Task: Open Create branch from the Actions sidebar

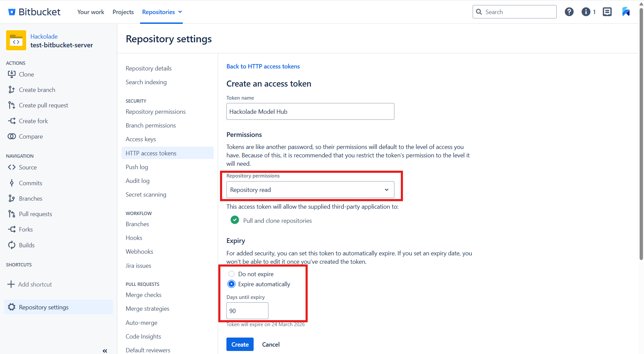Action: point(37,90)
